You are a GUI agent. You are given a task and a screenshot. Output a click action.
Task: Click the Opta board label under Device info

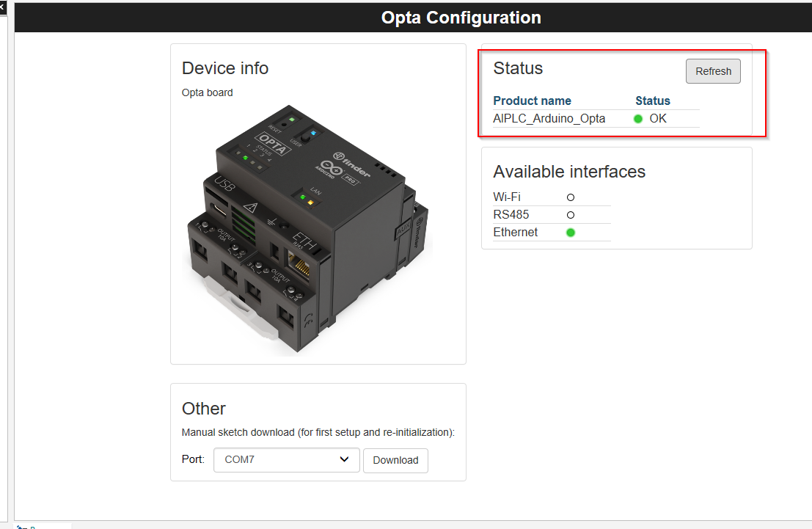tap(207, 92)
